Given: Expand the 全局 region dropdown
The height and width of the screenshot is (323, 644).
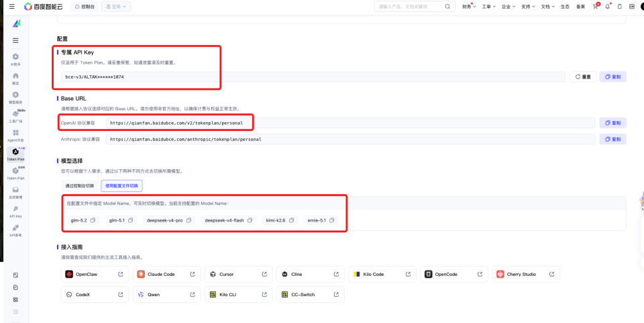Looking at the screenshot, I should click(116, 7).
